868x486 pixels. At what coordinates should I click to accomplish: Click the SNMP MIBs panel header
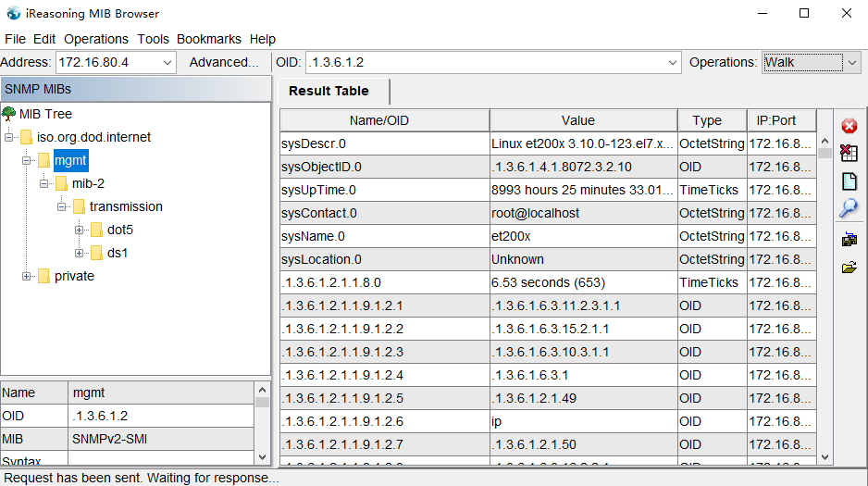pos(136,89)
